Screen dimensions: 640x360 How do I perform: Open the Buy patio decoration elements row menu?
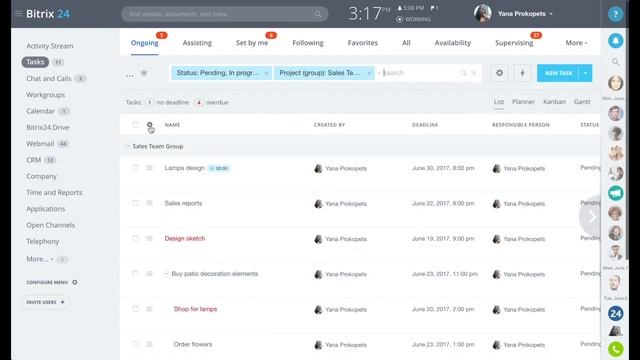(149, 273)
